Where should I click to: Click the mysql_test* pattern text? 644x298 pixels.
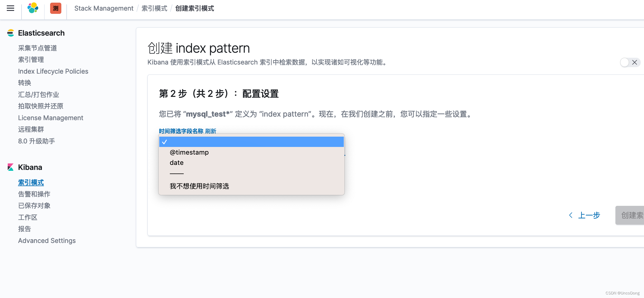click(x=208, y=114)
